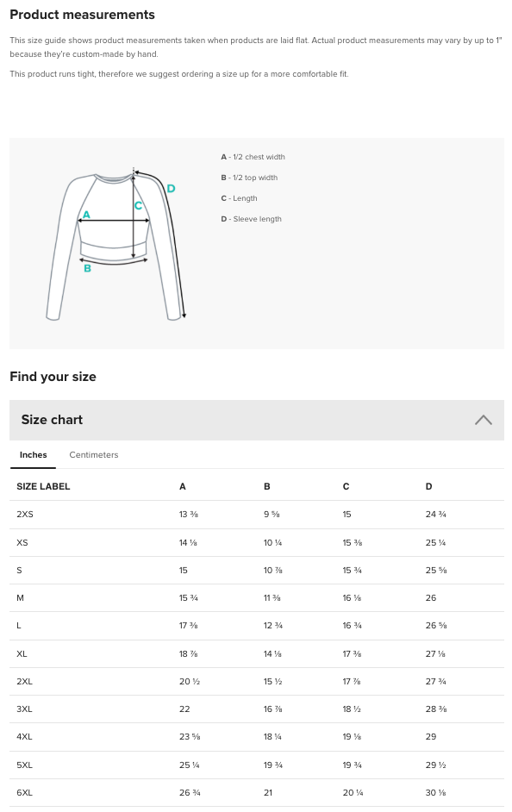Switch to the Centimeters tab
The image size is (512, 812).
point(93,455)
